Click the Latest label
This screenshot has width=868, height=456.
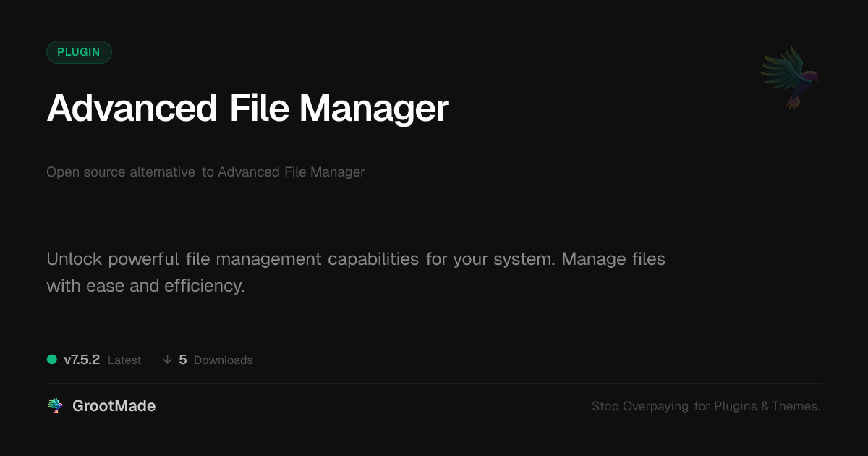click(x=124, y=360)
